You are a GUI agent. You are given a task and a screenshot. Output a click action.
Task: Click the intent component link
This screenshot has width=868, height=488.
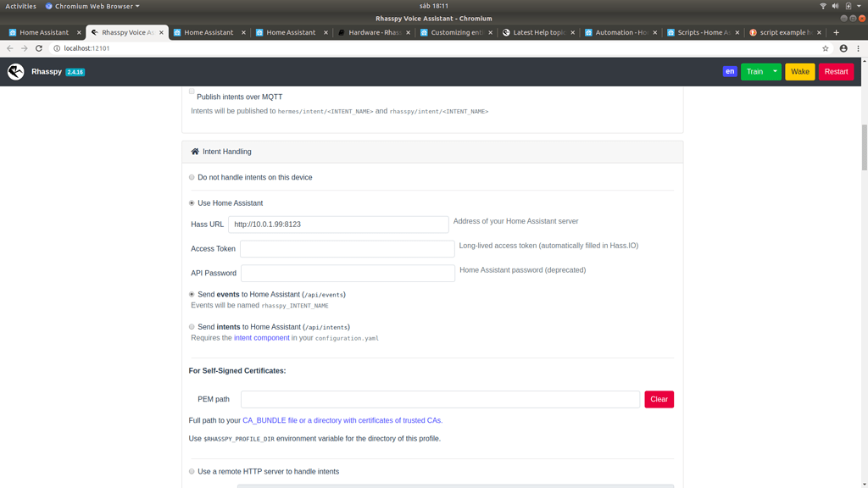coord(259,337)
